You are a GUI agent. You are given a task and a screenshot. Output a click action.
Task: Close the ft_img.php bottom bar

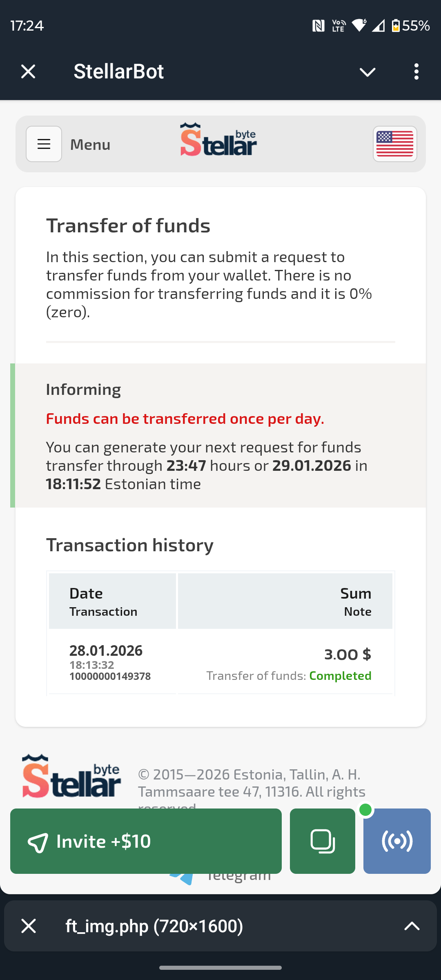(29, 926)
